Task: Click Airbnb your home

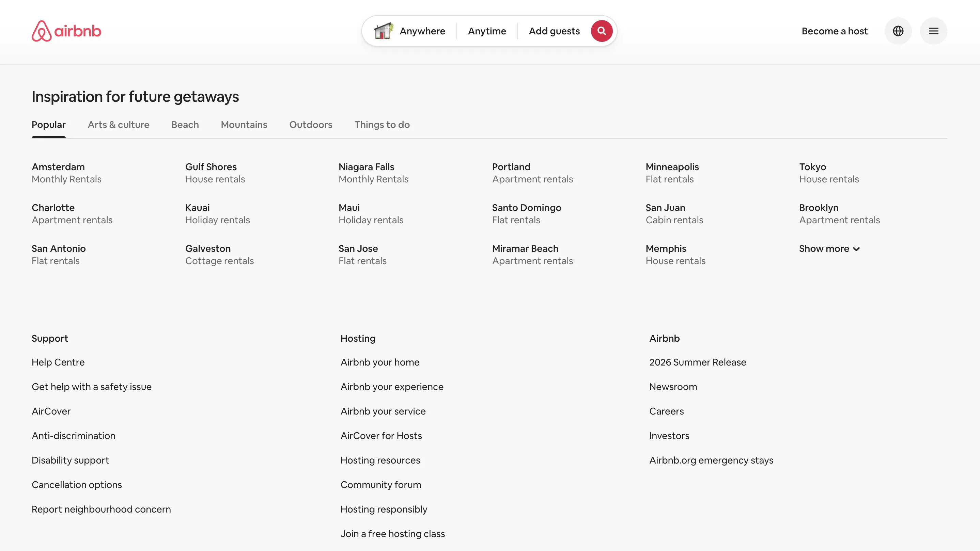Action: pos(380,362)
